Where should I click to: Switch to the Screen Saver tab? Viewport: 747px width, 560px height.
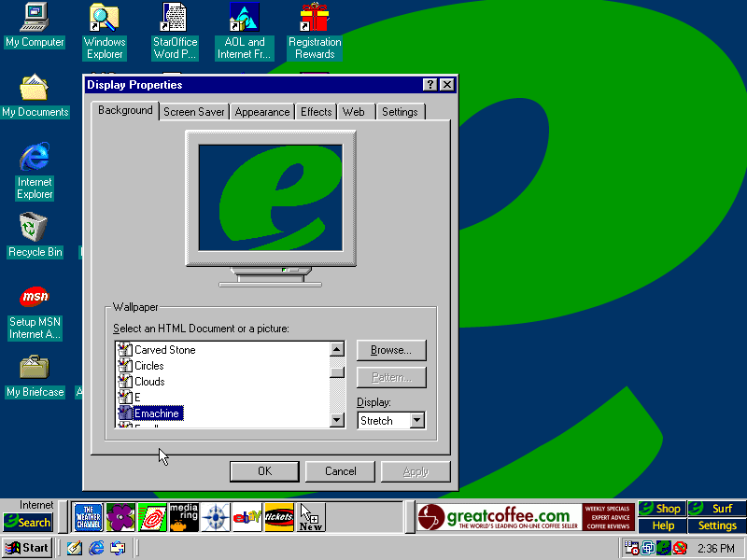click(193, 112)
